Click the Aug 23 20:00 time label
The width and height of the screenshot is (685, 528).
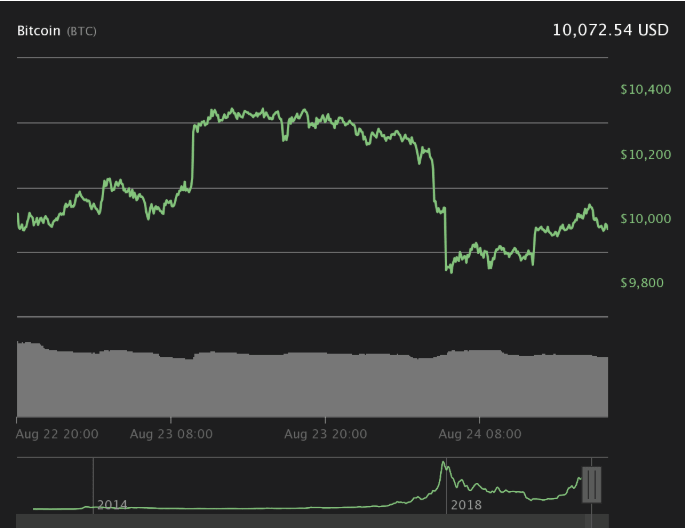pos(325,434)
